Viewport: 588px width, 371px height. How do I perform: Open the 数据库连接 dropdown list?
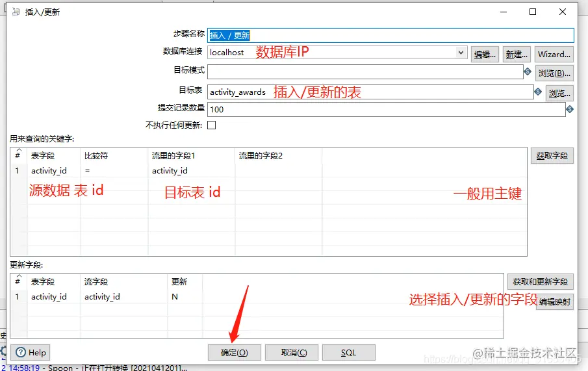461,53
